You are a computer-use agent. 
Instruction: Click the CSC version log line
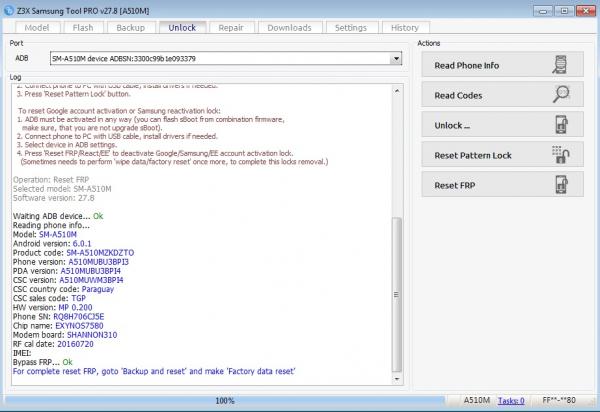(x=68, y=280)
